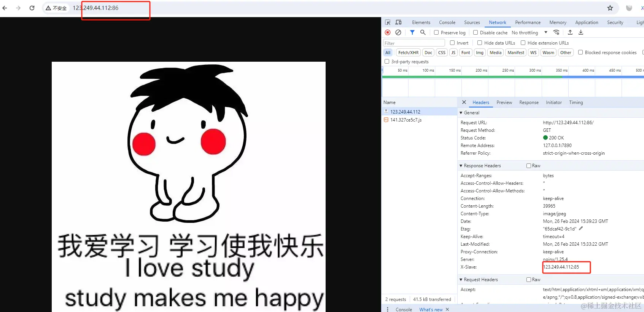
Task: Select the 123.249.44.112 request row
Action: 420,112
